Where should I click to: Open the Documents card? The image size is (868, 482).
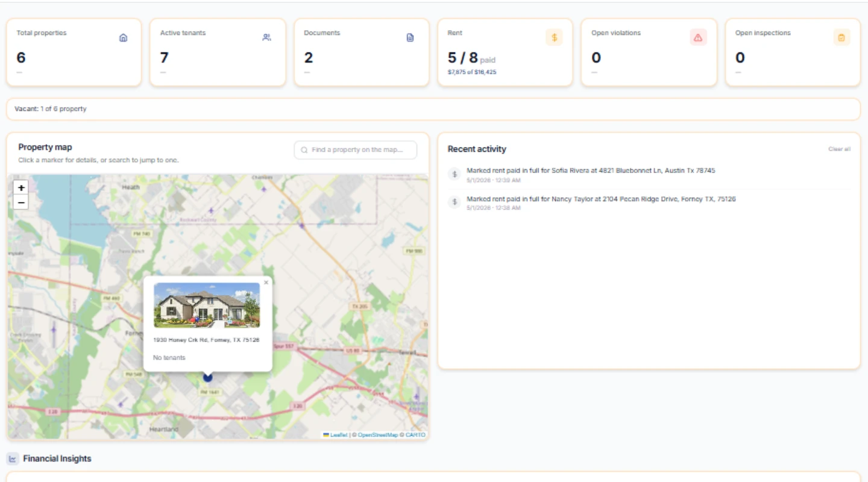[362, 52]
